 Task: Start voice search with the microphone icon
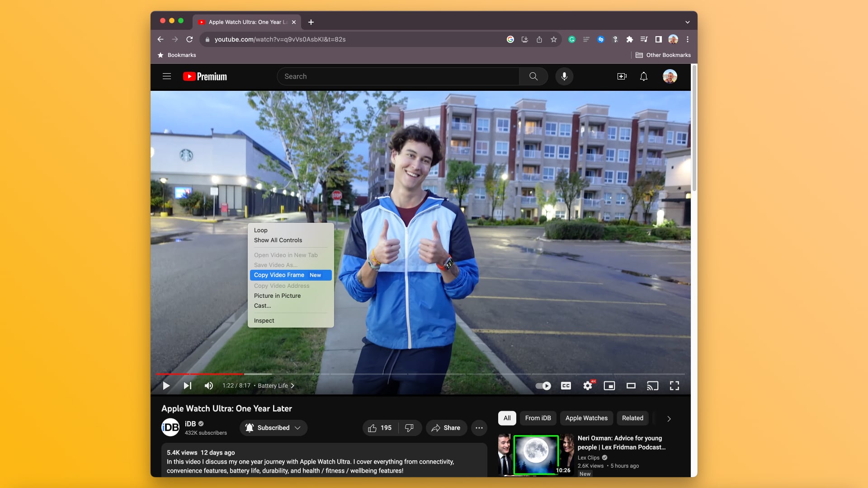coord(564,76)
